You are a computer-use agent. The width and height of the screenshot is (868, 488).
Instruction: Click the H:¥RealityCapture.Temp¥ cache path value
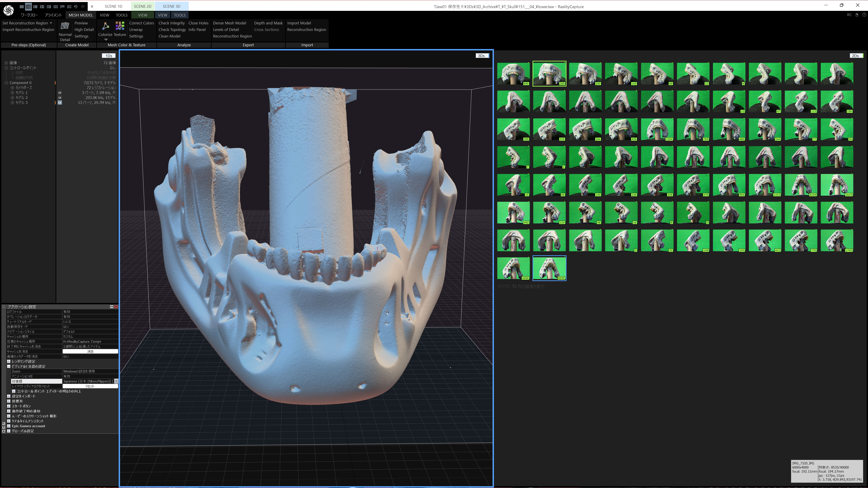tap(82, 342)
